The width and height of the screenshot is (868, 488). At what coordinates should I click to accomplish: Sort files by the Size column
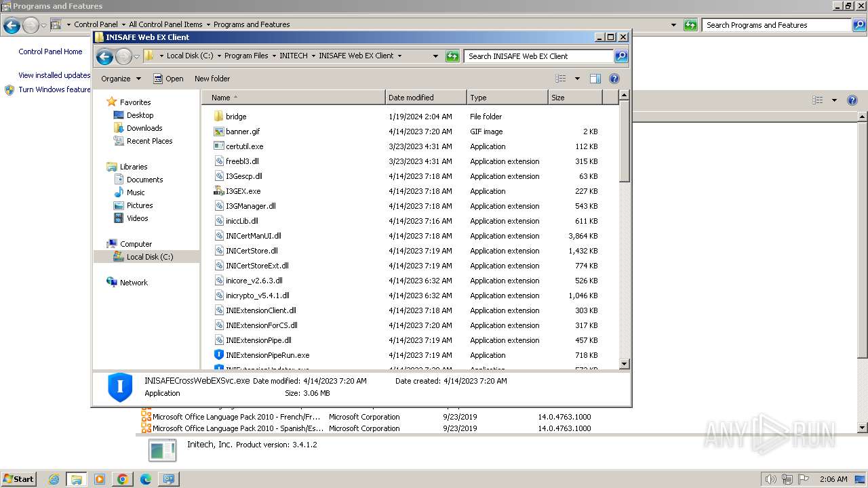click(x=575, y=98)
